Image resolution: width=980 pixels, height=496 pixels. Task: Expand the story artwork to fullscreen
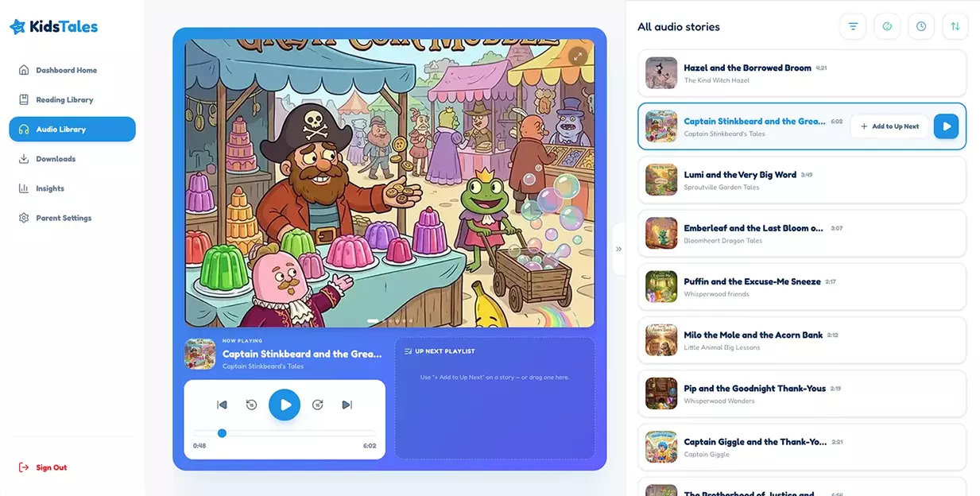(578, 56)
